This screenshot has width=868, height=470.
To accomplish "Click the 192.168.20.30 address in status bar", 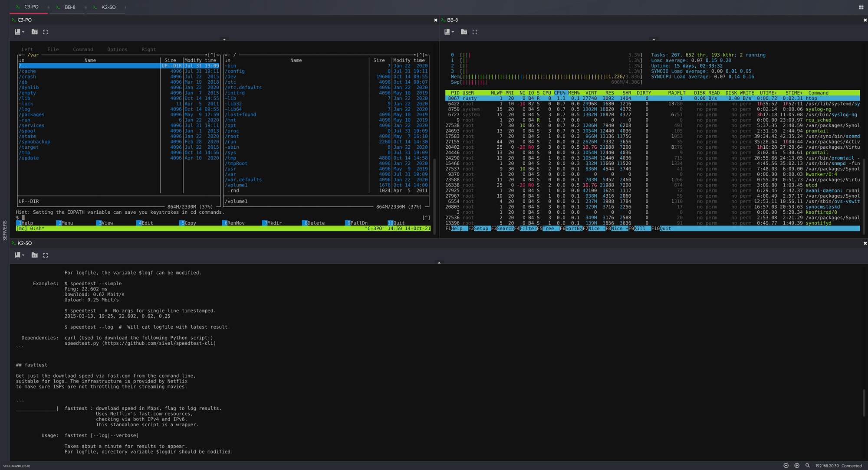I will click(x=827, y=466).
